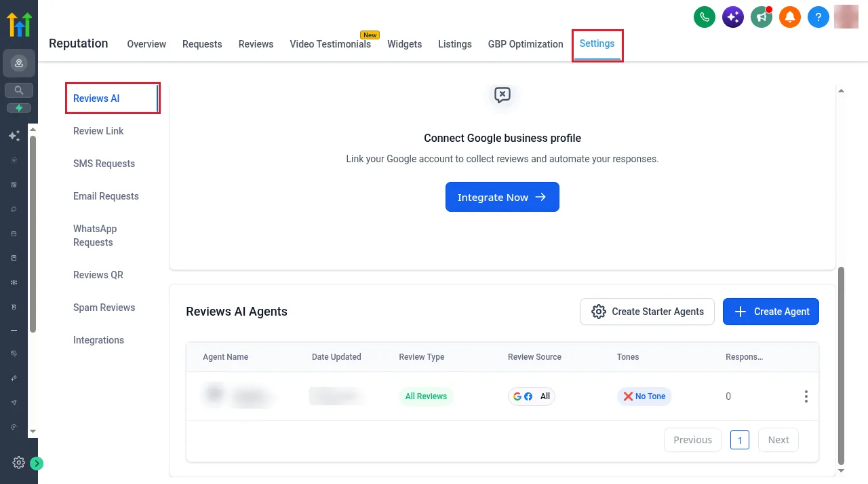
Task: Open the purple sparkle AI assistant icon
Action: 733,16
